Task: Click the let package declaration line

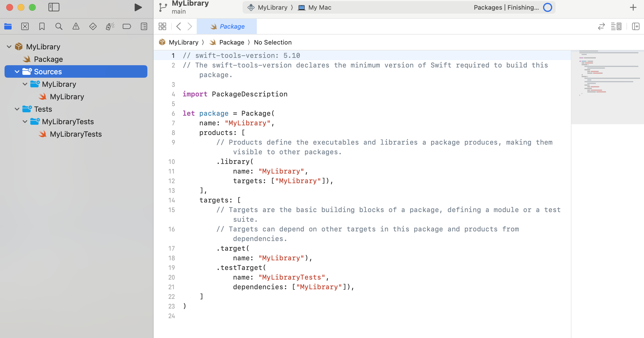Action: [228, 113]
